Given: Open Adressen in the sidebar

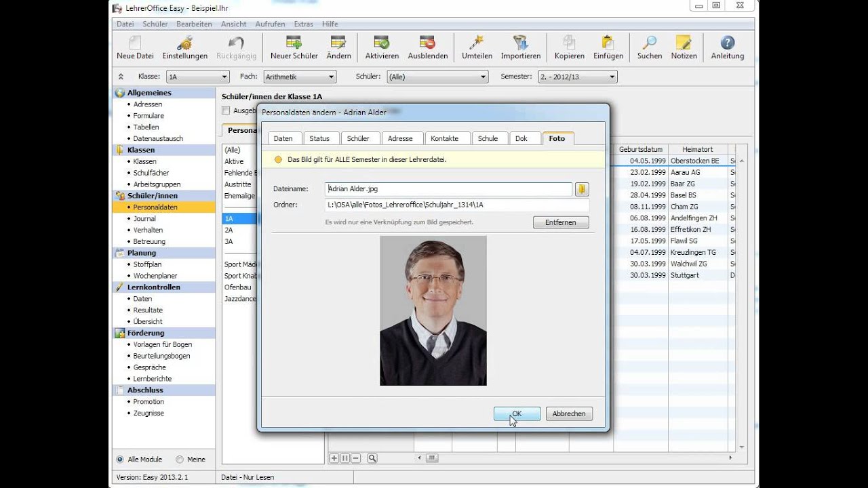Looking at the screenshot, I should (148, 104).
